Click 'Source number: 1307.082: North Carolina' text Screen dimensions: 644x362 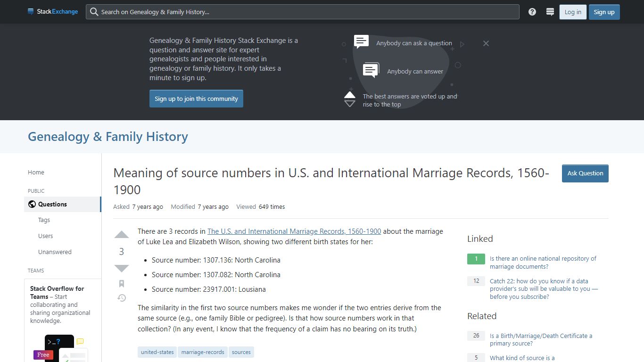[216, 275]
